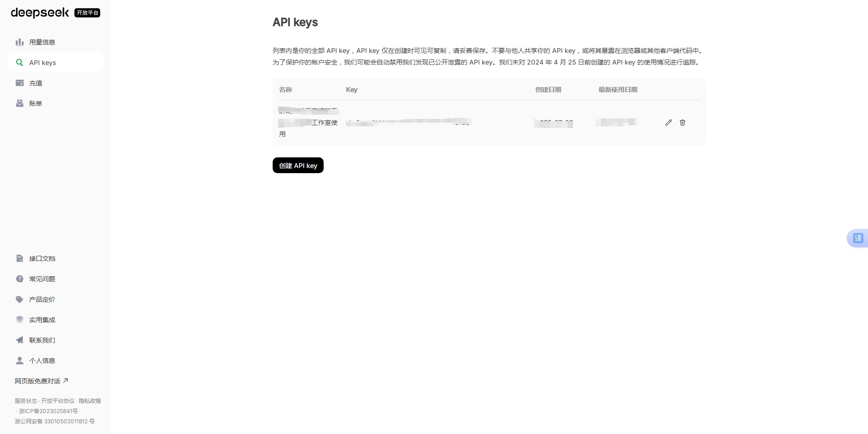
Task: Click the 最新使用日期 column header
Action: pyautogui.click(x=618, y=90)
